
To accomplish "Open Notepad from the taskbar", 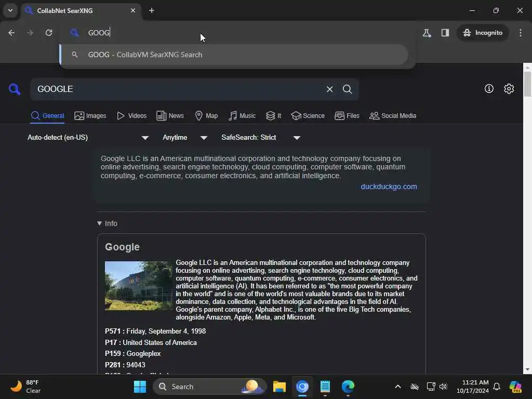I will click(x=325, y=387).
